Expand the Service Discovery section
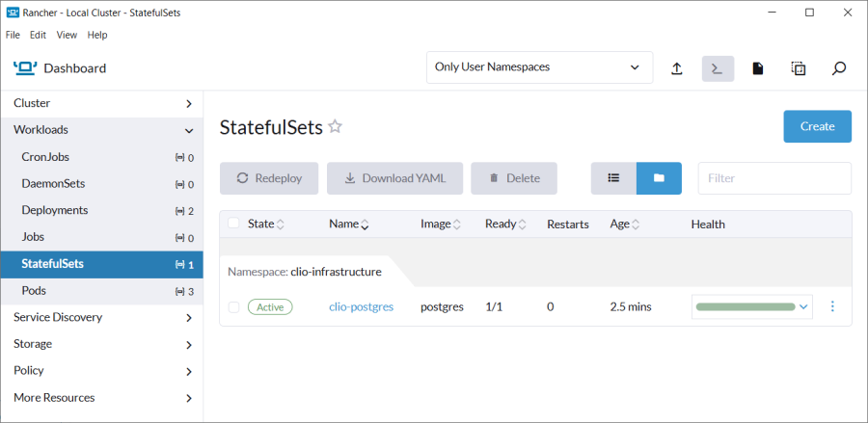Screen dimensions: 868x423 click(101, 317)
